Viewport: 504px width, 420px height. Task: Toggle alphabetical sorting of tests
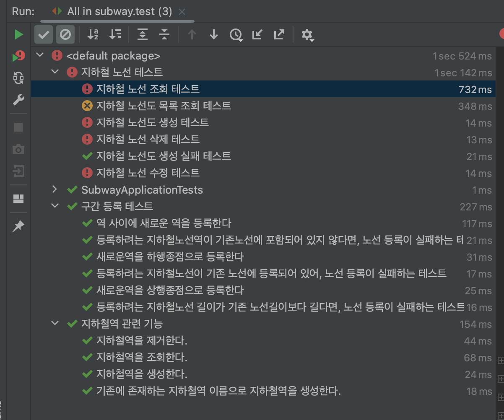click(x=92, y=35)
